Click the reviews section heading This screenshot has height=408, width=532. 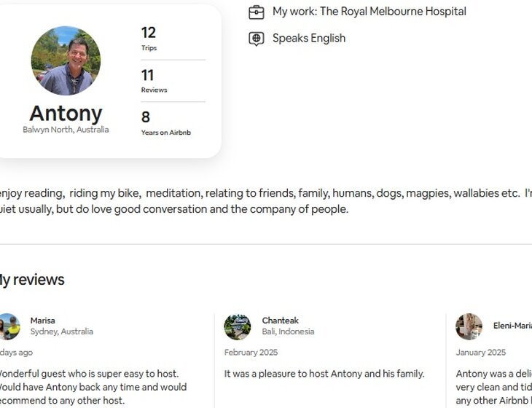(32, 280)
